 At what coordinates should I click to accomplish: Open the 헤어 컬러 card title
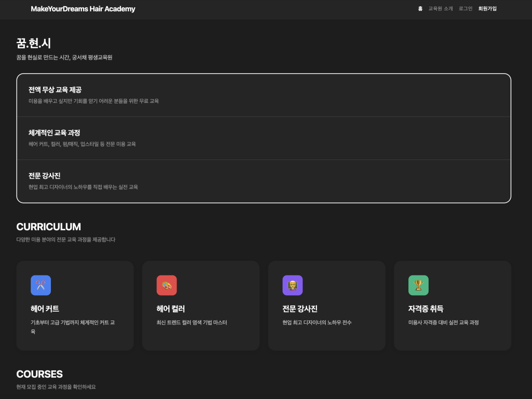click(171, 309)
